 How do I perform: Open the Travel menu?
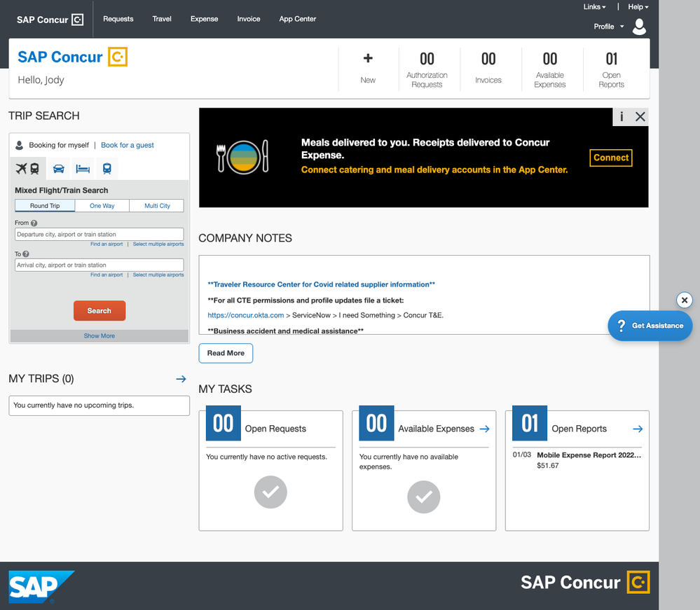[162, 19]
